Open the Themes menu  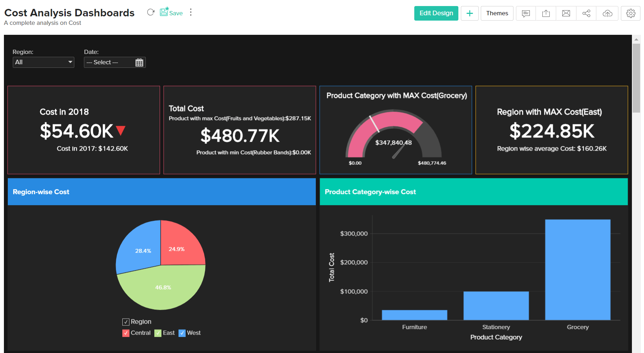click(x=497, y=13)
